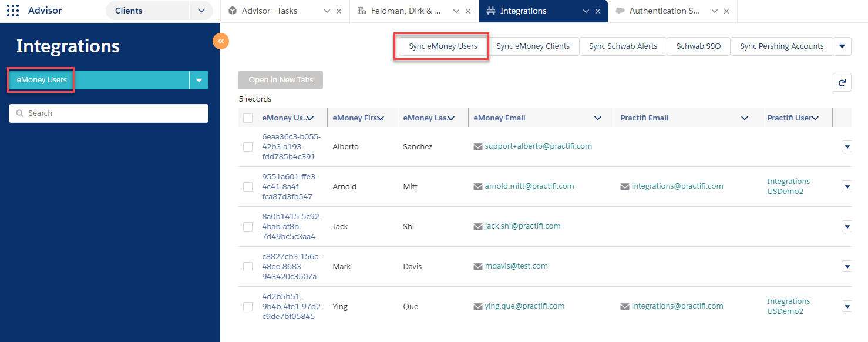Open the Practifi User column menu
Viewport: 868px width, 342px height.
click(815, 118)
